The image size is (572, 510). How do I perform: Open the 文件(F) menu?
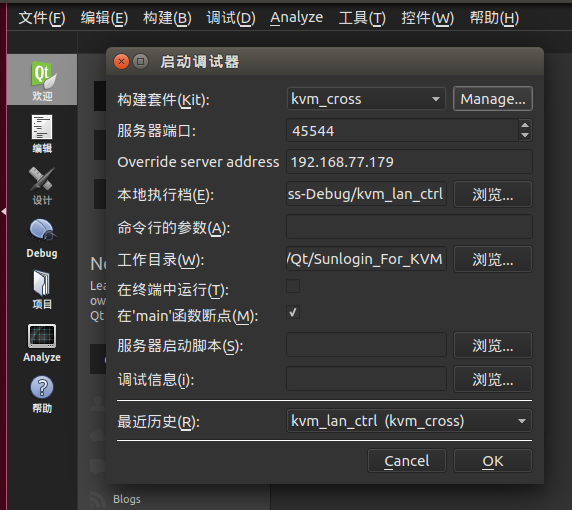coord(42,18)
